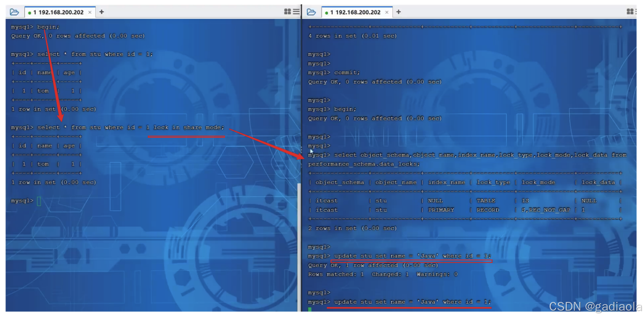Click the left pane mysql prompt cursor
This screenshot has width=644, height=318.
point(39,201)
